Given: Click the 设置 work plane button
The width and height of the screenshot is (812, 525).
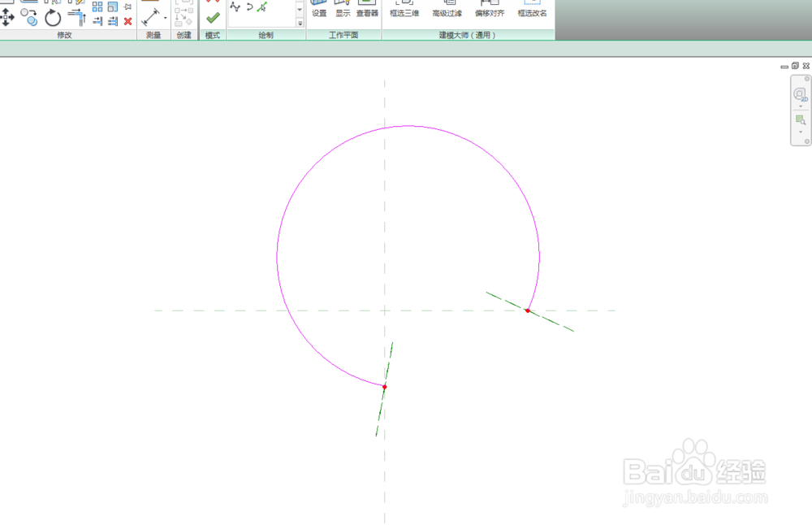Looking at the screenshot, I should (319, 9).
